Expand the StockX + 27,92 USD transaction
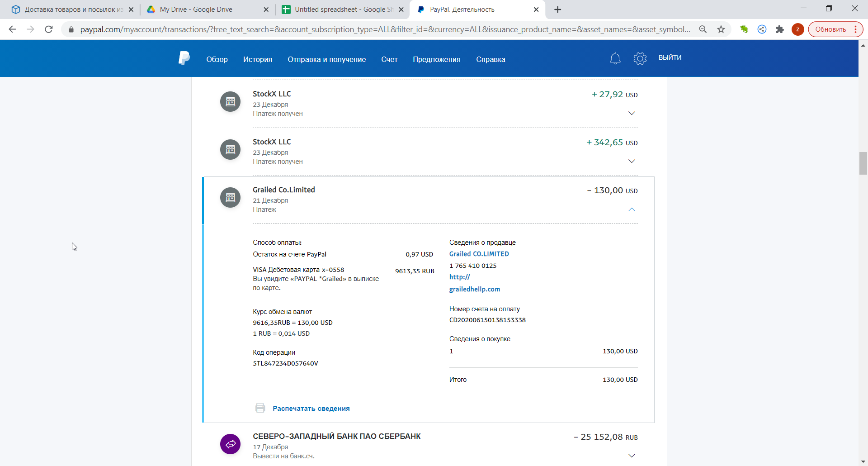 632,113
